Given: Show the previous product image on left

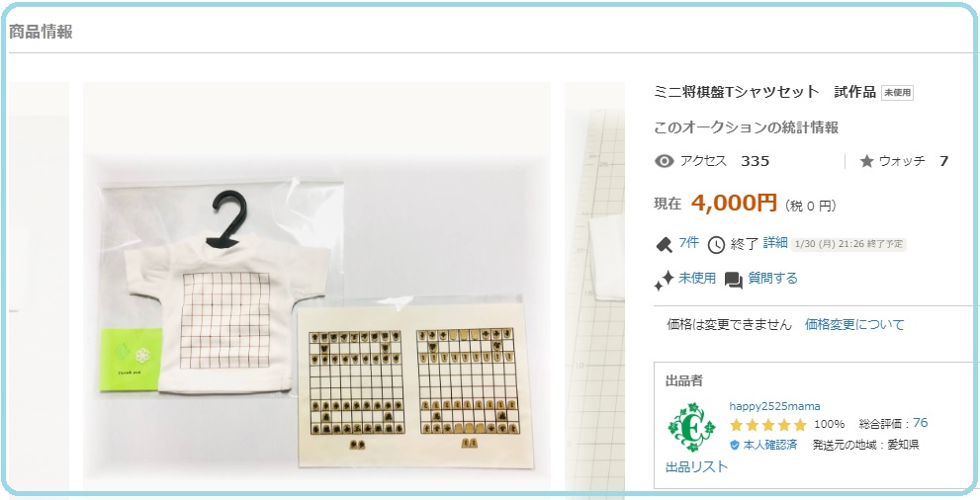Looking at the screenshot, I should [x=39, y=285].
